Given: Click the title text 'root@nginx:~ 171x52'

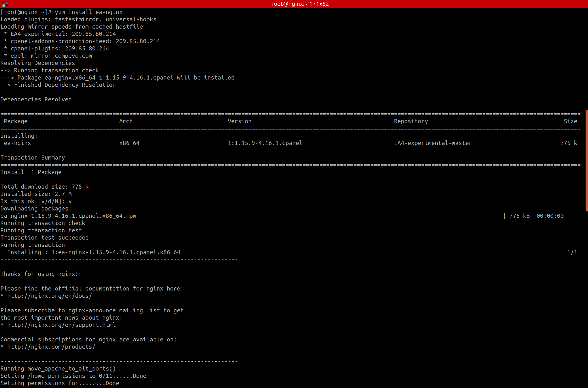Looking at the screenshot, I should (300, 4).
